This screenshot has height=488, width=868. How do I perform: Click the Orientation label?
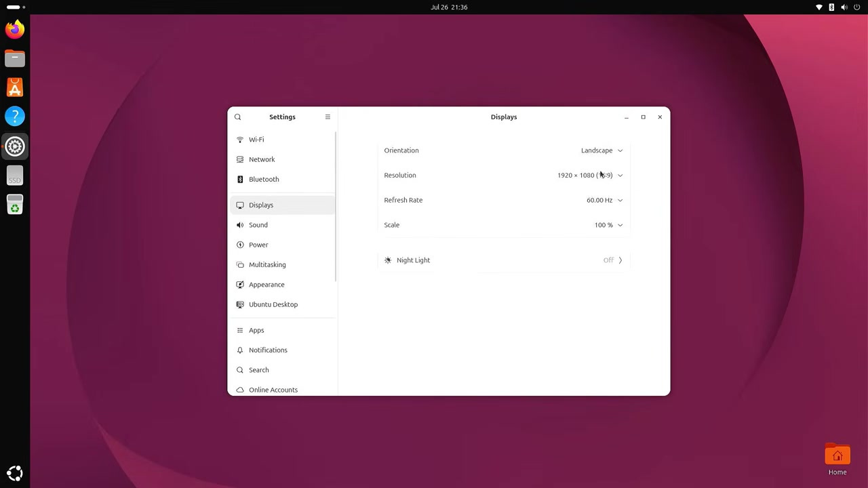pyautogui.click(x=401, y=150)
